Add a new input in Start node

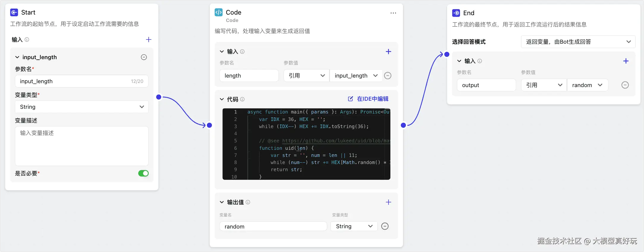click(x=149, y=40)
